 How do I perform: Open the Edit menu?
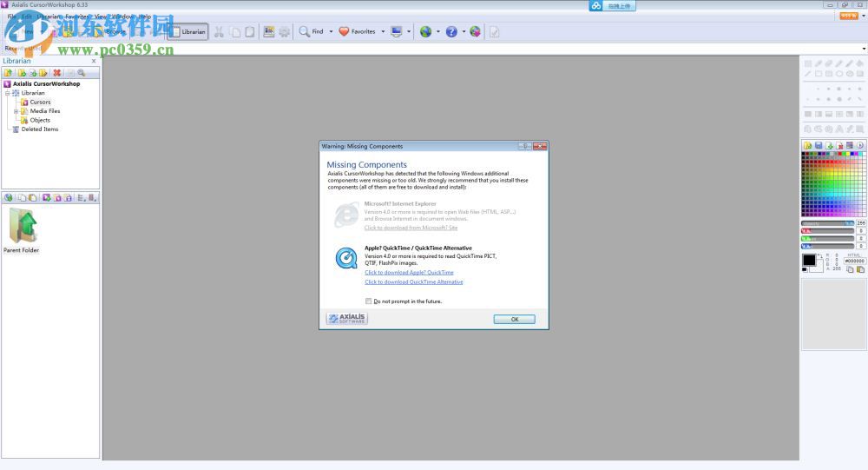click(27, 17)
